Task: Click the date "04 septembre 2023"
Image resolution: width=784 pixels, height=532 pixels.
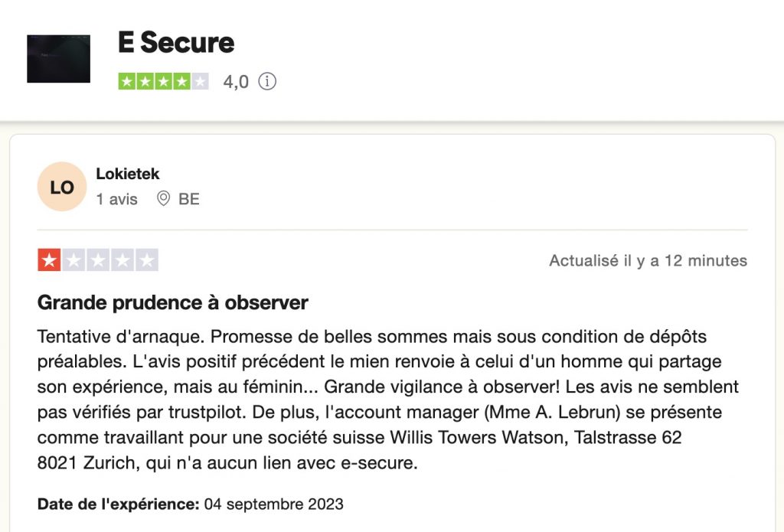Action: coord(274,504)
